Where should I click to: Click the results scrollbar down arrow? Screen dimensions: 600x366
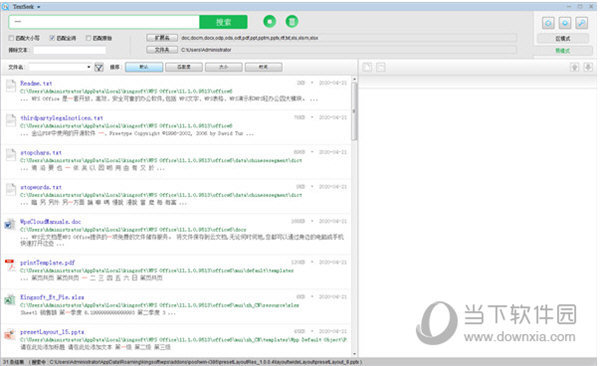[354, 354]
